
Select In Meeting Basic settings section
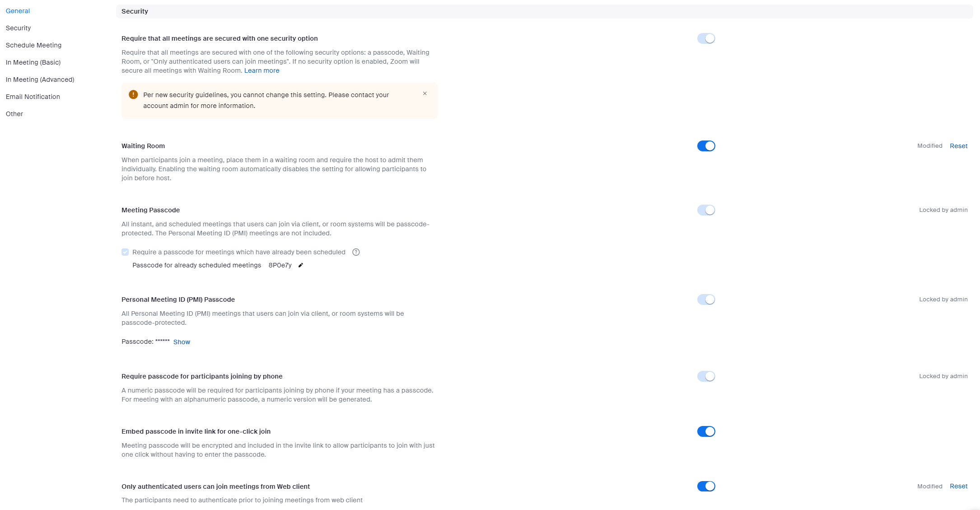click(x=33, y=62)
